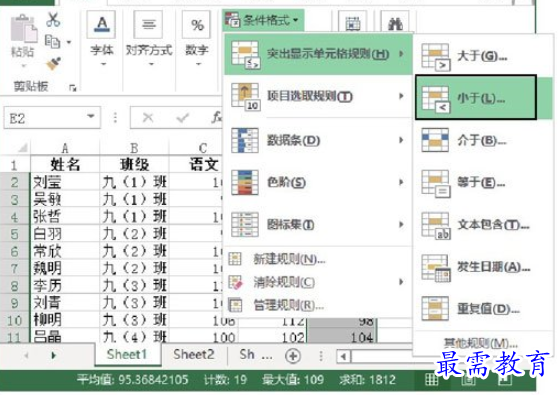
Task: Click the Manage Rules (管理规则) icon
Action: 235,305
